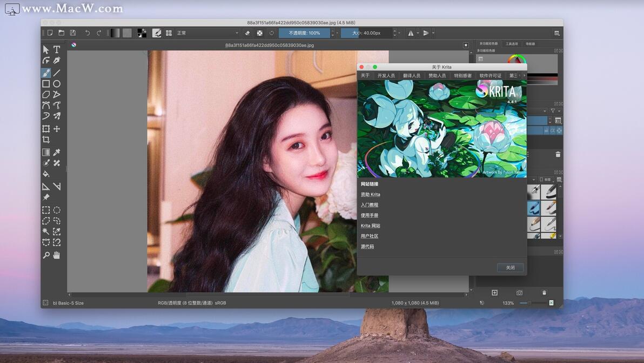Click the 关闭 button
This screenshot has height=363, width=644.
click(510, 268)
